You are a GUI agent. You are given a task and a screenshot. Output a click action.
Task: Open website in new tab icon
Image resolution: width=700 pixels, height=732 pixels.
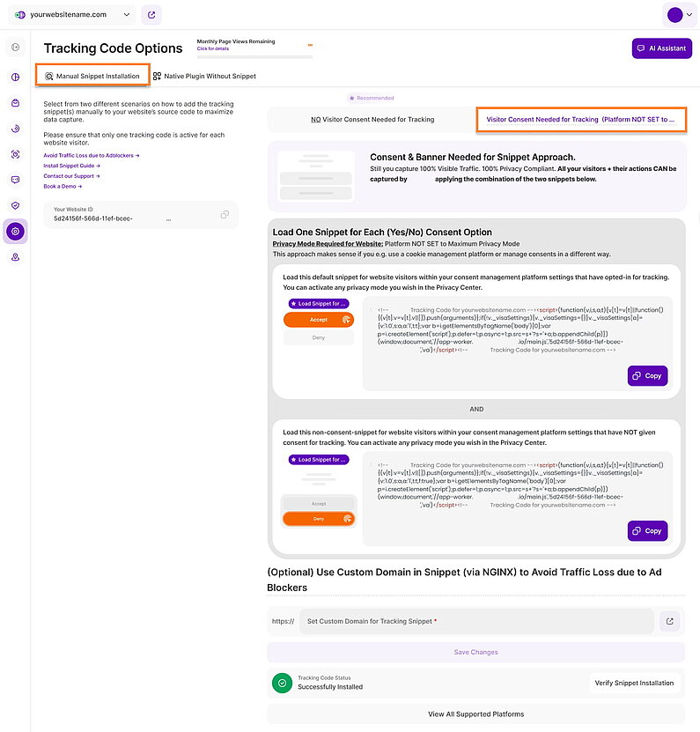(151, 15)
